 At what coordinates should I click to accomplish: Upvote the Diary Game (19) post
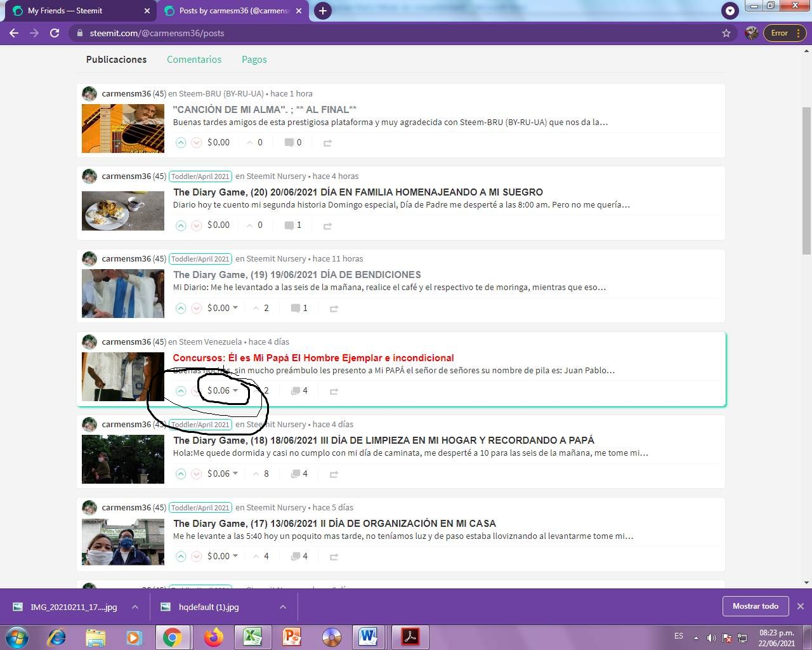[181, 308]
